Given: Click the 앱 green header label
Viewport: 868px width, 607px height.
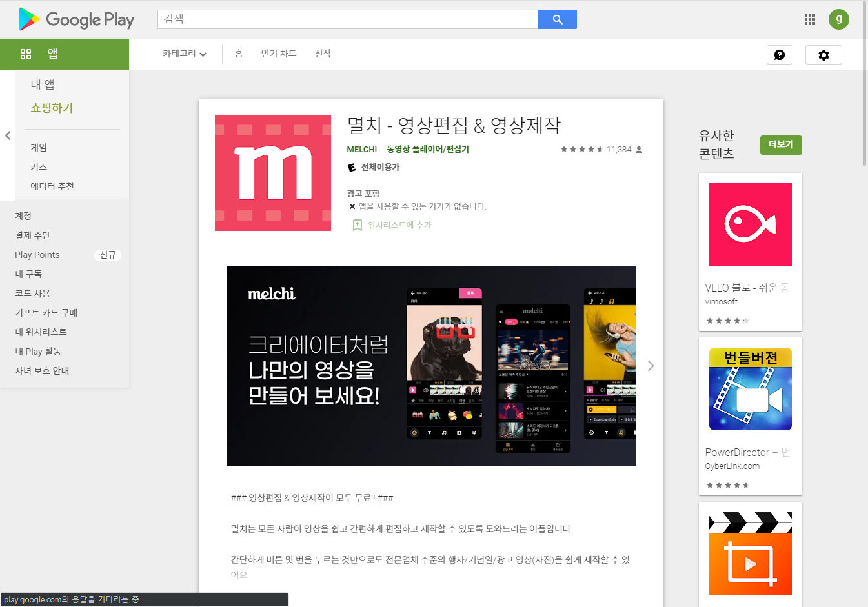Looking at the screenshot, I should 52,54.
